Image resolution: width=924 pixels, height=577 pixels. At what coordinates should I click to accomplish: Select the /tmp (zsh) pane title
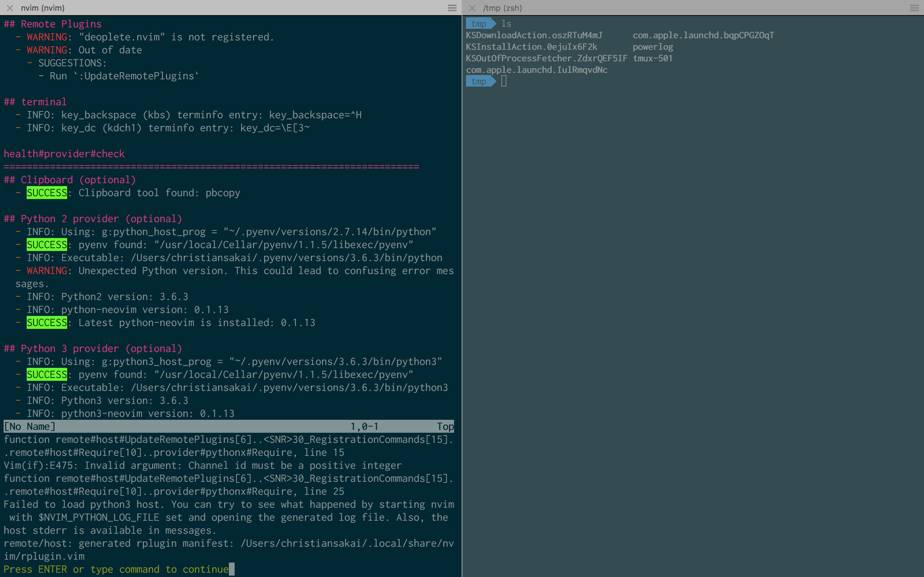point(503,8)
